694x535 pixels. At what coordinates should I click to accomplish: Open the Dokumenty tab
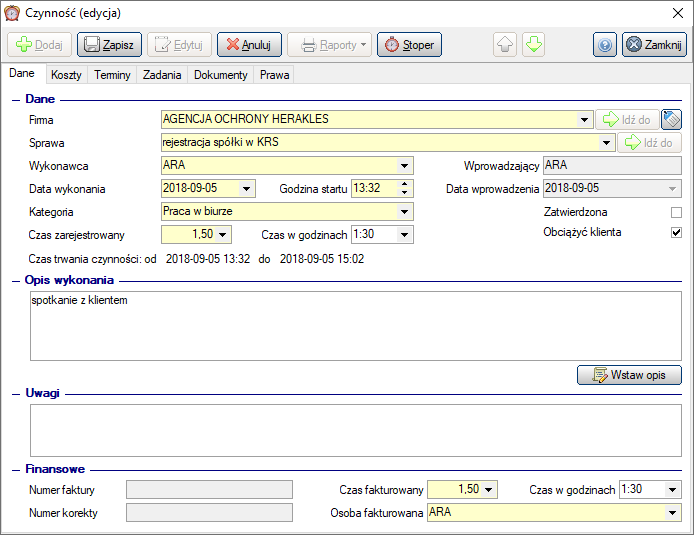pyautogui.click(x=220, y=75)
